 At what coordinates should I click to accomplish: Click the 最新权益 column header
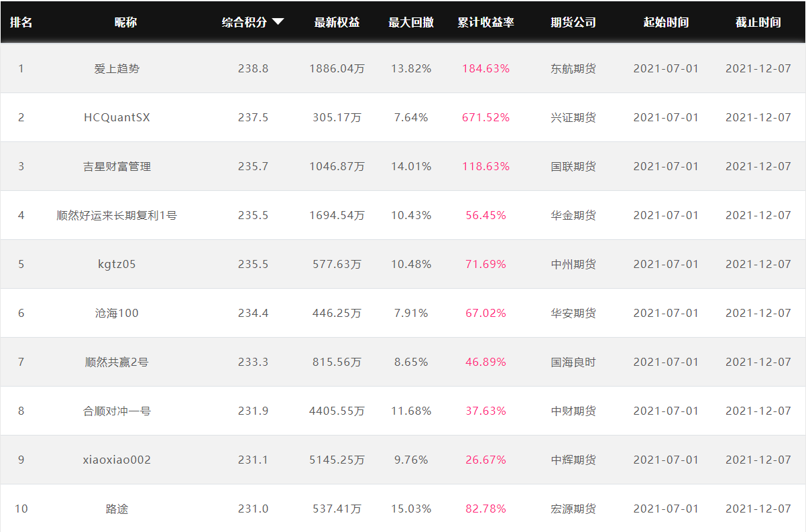[x=337, y=22]
